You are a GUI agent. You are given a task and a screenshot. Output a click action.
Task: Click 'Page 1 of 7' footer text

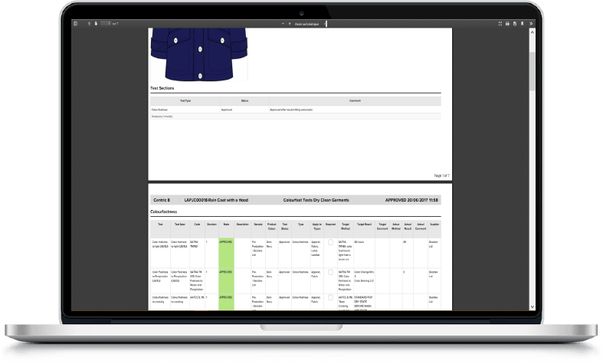pos(441,175)
